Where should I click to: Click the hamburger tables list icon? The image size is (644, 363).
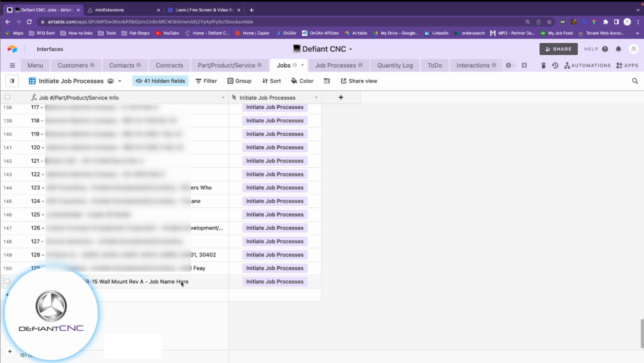12,65
